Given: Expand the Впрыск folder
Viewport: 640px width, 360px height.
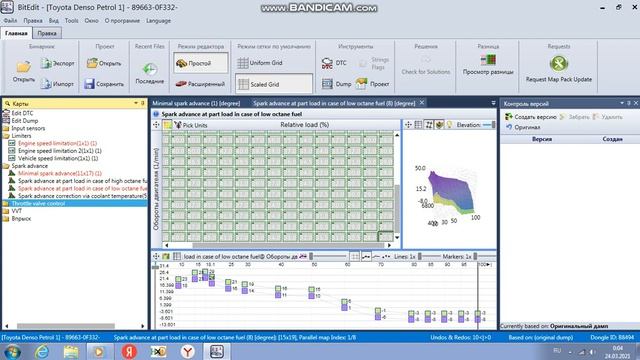Looking at the screenshot, I should pyautogui.click(x=6, y=218).
